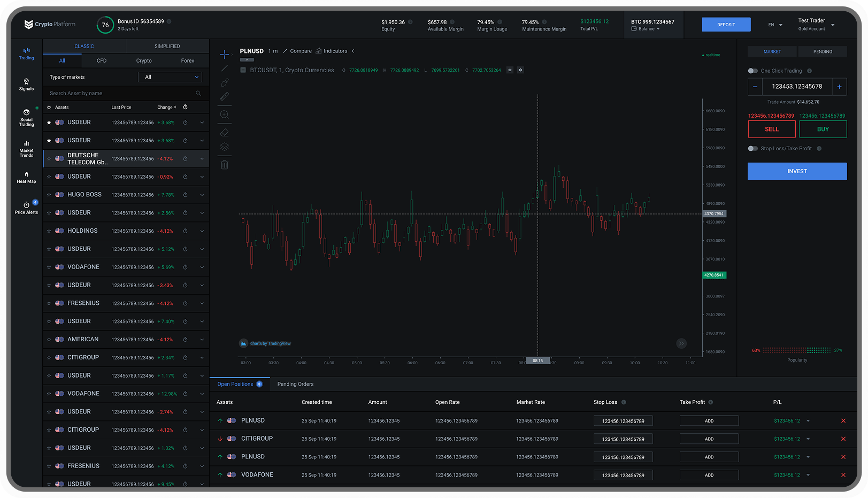Turn on Stop Loss/Take Profit toggle
The image size is (868, 498).
click(752, 149)
